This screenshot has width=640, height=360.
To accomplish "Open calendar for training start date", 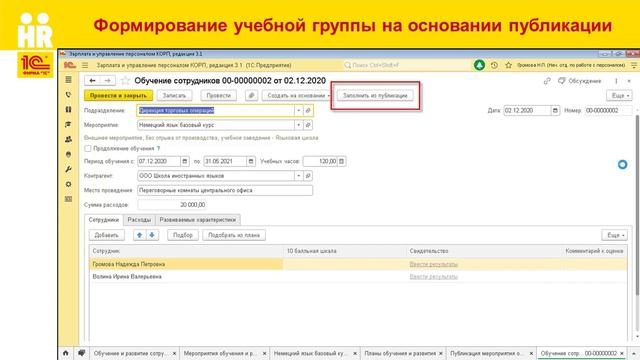I will [184, 161].
